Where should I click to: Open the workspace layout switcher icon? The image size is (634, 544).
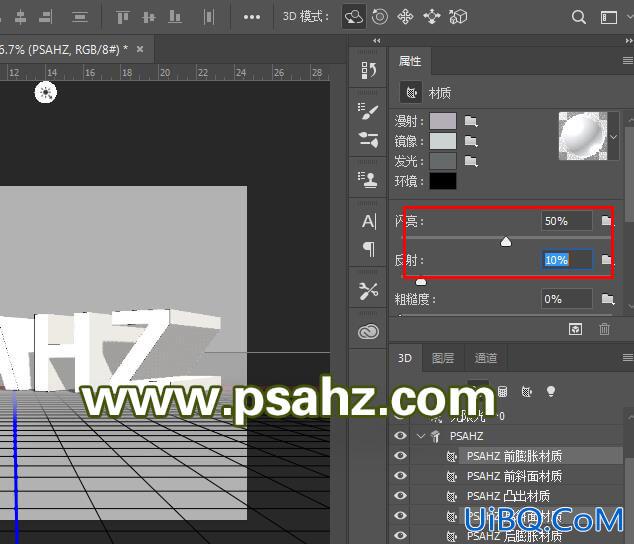(609, 17)
